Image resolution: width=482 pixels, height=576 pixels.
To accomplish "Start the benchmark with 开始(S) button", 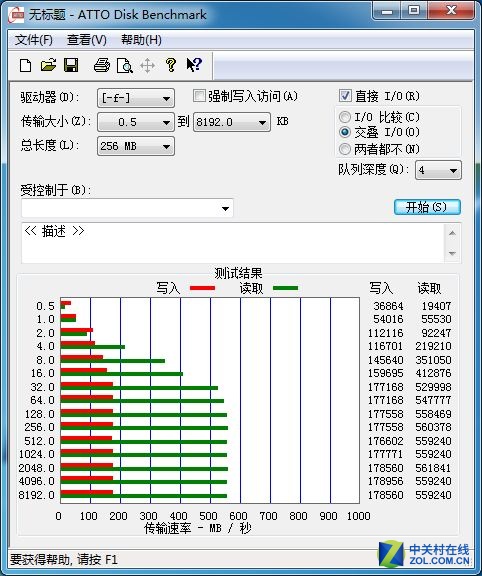I will 427,207.
